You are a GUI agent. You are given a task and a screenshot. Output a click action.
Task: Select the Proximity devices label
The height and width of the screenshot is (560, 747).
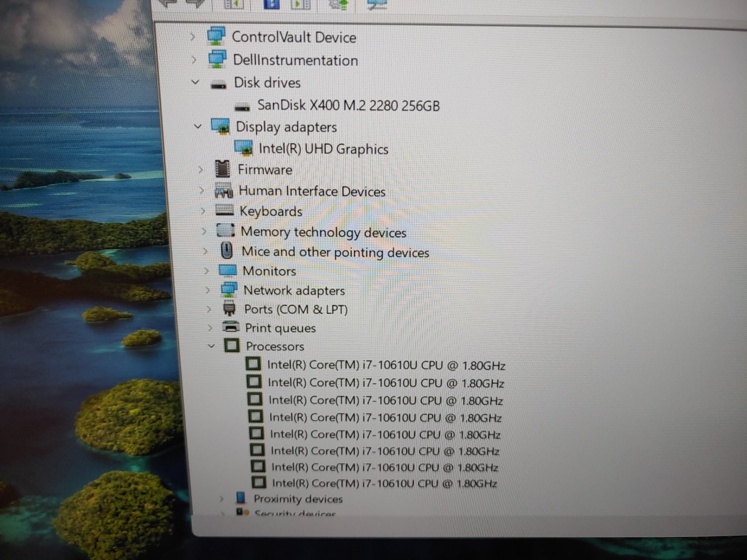point(298,499)
